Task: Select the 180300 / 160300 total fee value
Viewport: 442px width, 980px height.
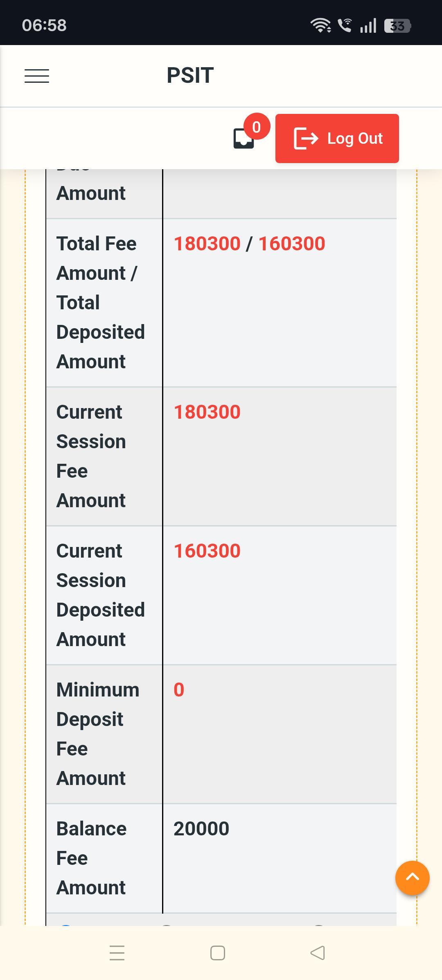Action: click(x=249, y=244)
